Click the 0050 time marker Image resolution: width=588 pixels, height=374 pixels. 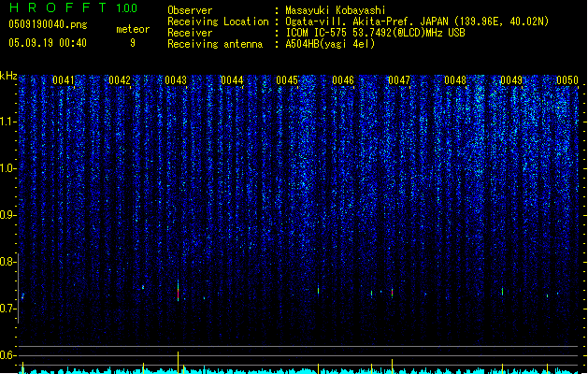pyautogui.click(x=567, y=80)
